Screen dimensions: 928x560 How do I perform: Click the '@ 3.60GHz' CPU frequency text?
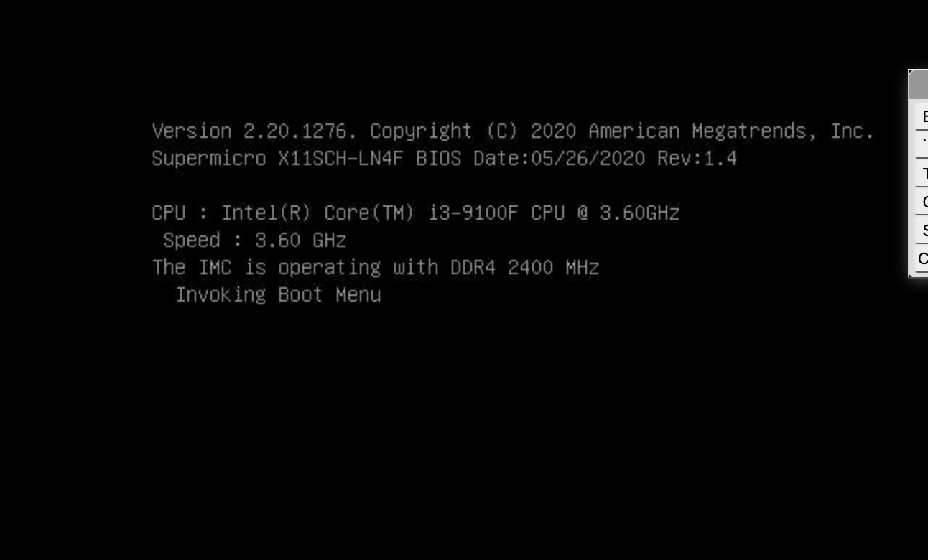[628, 213]
